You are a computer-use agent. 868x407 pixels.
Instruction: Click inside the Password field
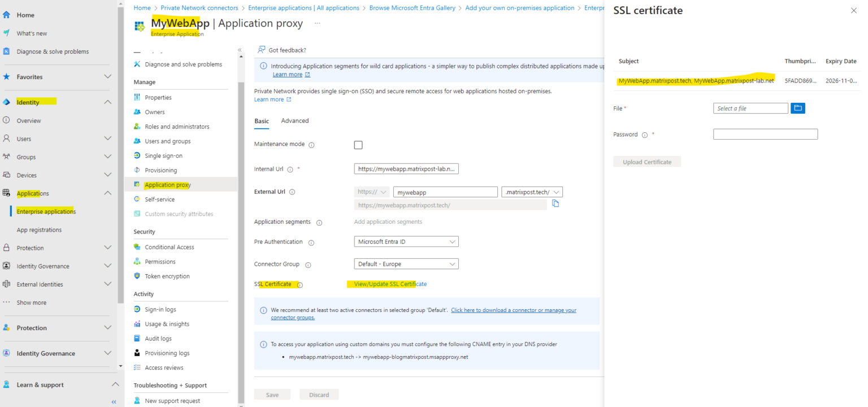coord(765,134)
